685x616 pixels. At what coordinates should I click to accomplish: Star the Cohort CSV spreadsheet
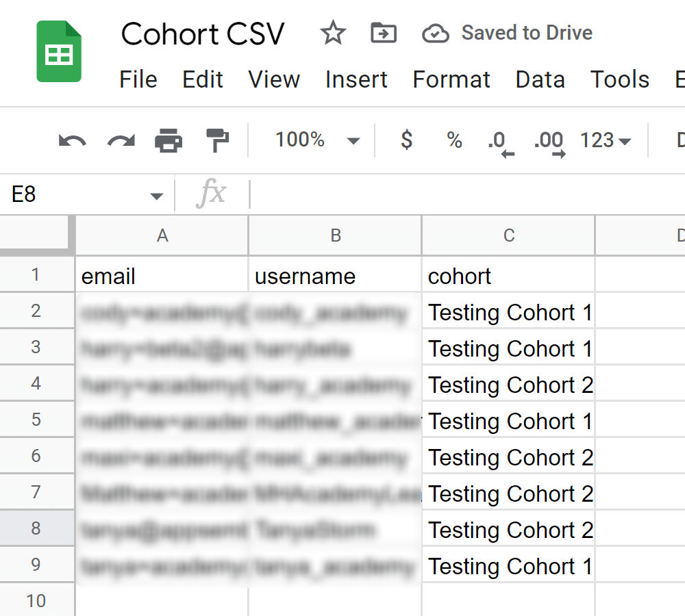tap(333, 32)
